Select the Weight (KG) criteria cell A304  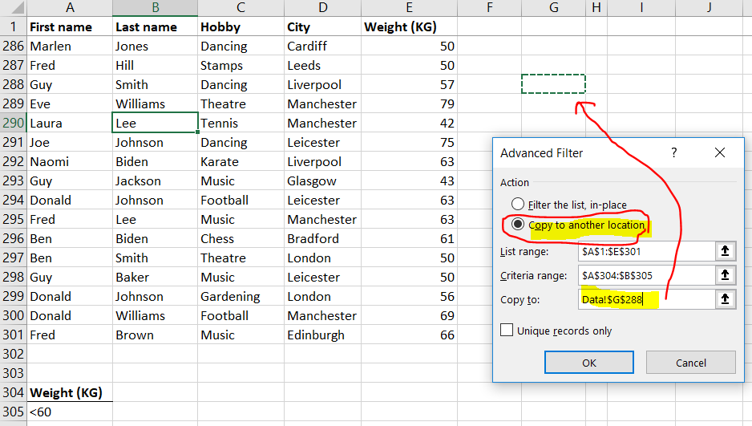[69, 393]
